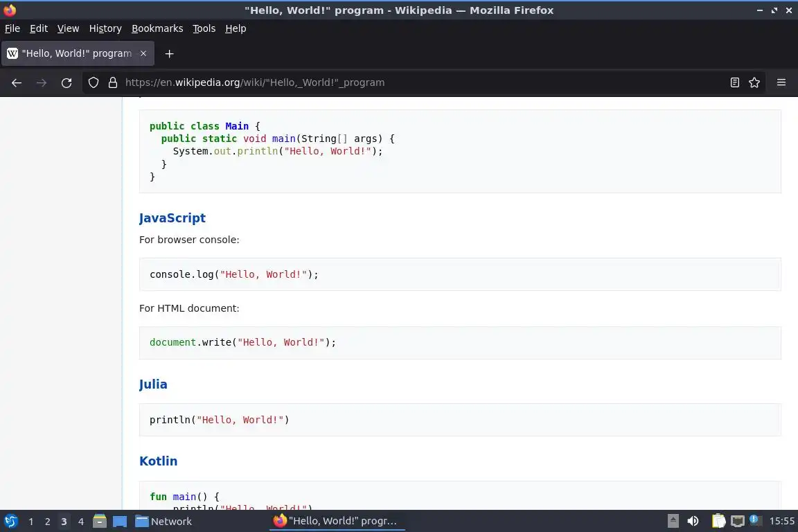
Task: Click the Kotlin section heading
Action: point(158,461)
